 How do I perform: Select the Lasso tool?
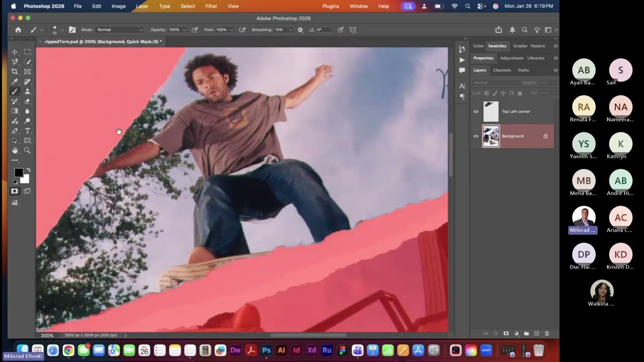pos(15,62)
